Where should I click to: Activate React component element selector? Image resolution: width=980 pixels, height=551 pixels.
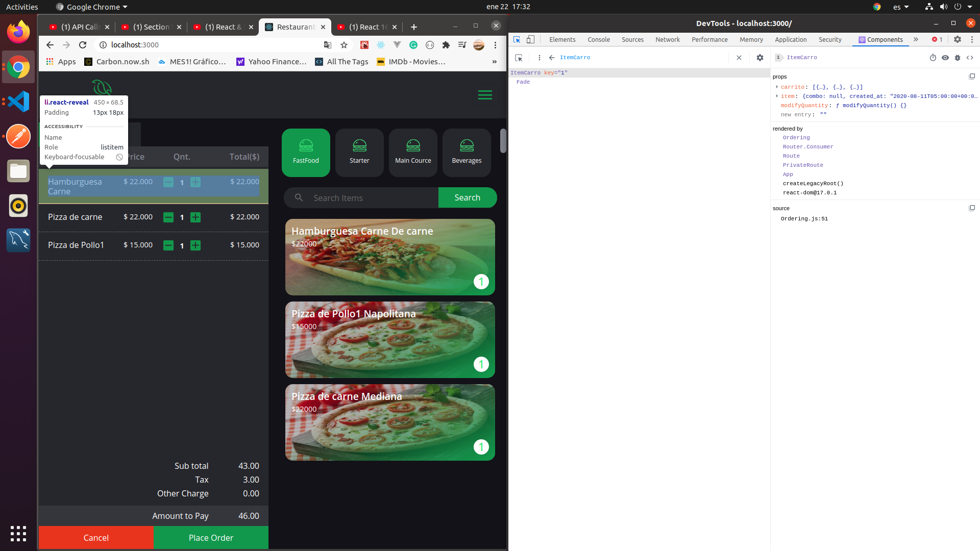tap(519, 58)
